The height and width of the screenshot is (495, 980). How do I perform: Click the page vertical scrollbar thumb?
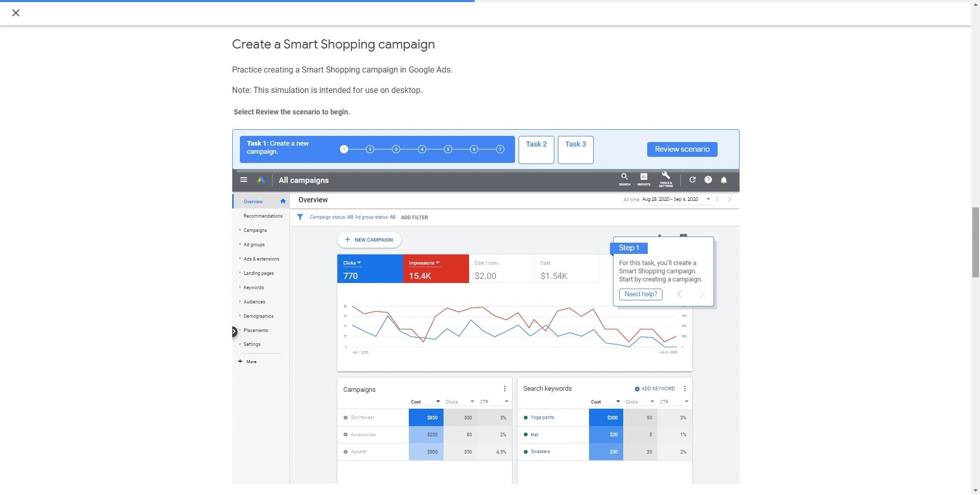(x=975, y=242)
